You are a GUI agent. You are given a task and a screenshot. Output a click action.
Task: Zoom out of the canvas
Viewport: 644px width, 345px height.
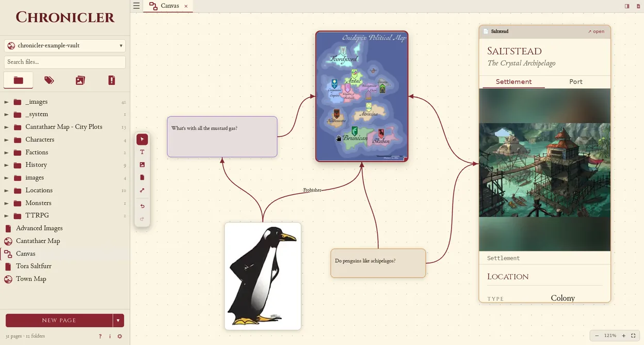[597, 336]
